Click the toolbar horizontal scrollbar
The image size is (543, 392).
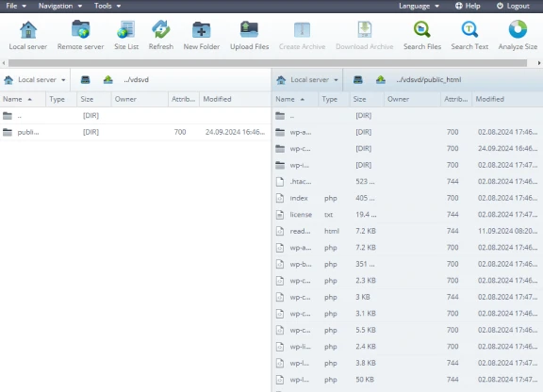(x=268, y=63)
